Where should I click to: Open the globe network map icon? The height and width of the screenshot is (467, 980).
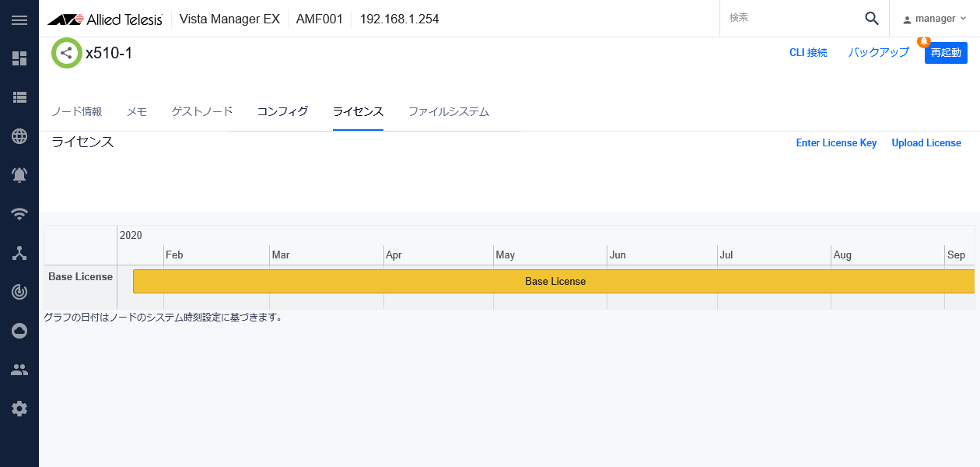click(19, 136)
